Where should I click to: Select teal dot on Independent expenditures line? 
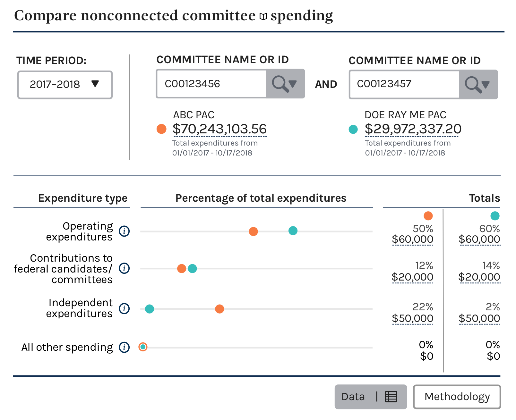tap(149, 309)
